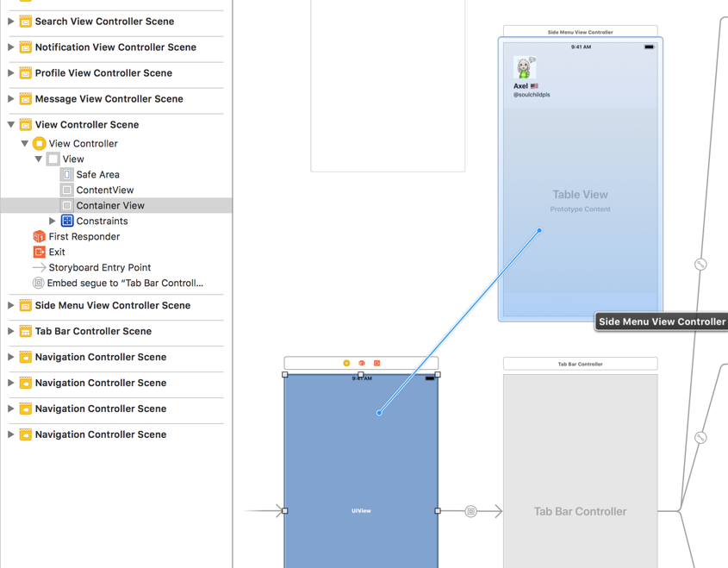The height and width of the screenshot is (568, 728).
Task: Expand the Tab Bar Controller Scene
Action: (10, 332)
